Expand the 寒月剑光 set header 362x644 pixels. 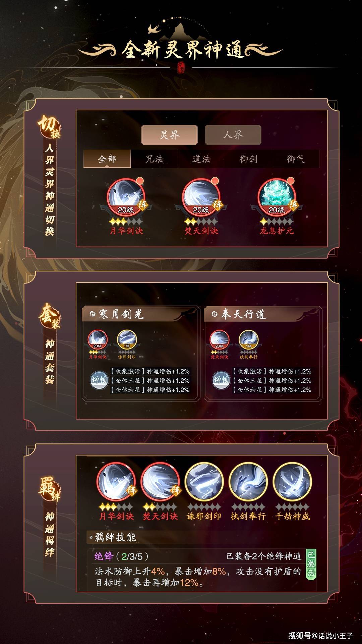coord(140,314)
